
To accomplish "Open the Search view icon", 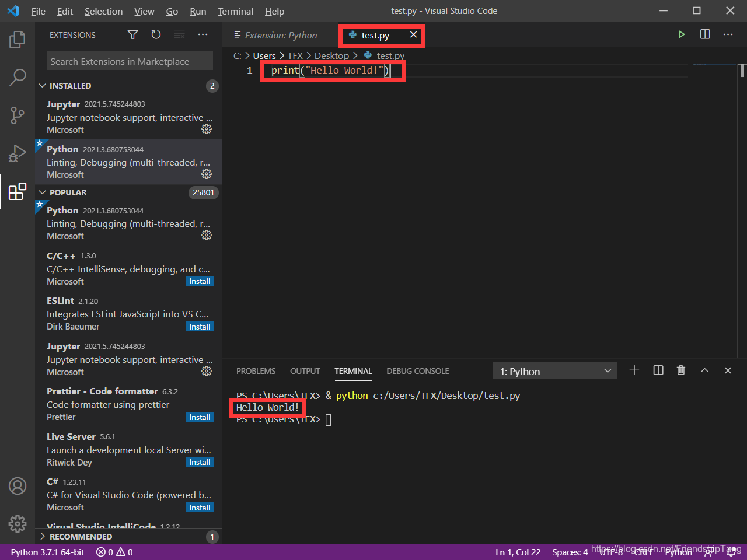I will (17, 77).
